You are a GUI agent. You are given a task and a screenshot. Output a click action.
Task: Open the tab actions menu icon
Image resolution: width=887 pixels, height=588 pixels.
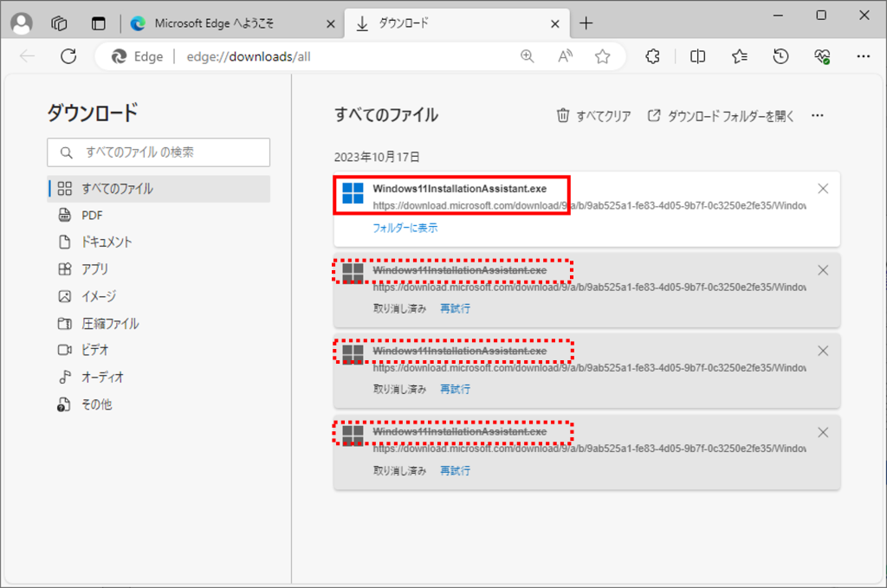[x=99, y=23]
